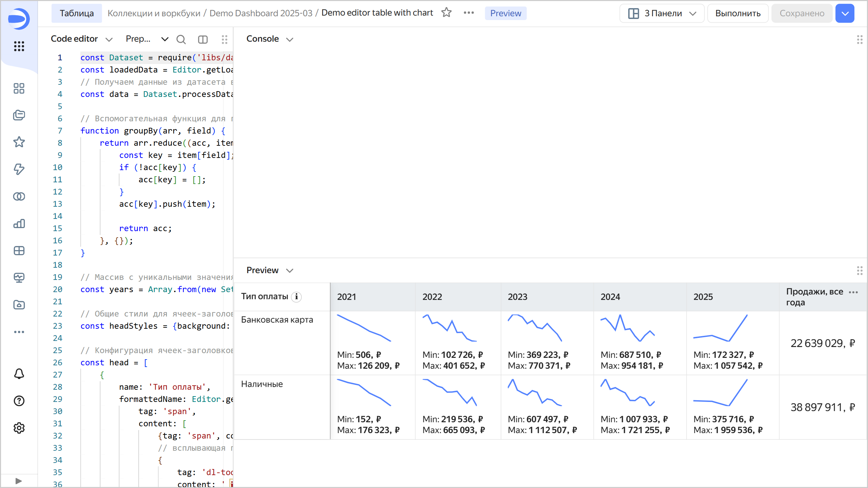Viewport: 868px width, 488px height.
Task: Click the help question mark icon
Action: pyautogui.click(x=19, y=401)
